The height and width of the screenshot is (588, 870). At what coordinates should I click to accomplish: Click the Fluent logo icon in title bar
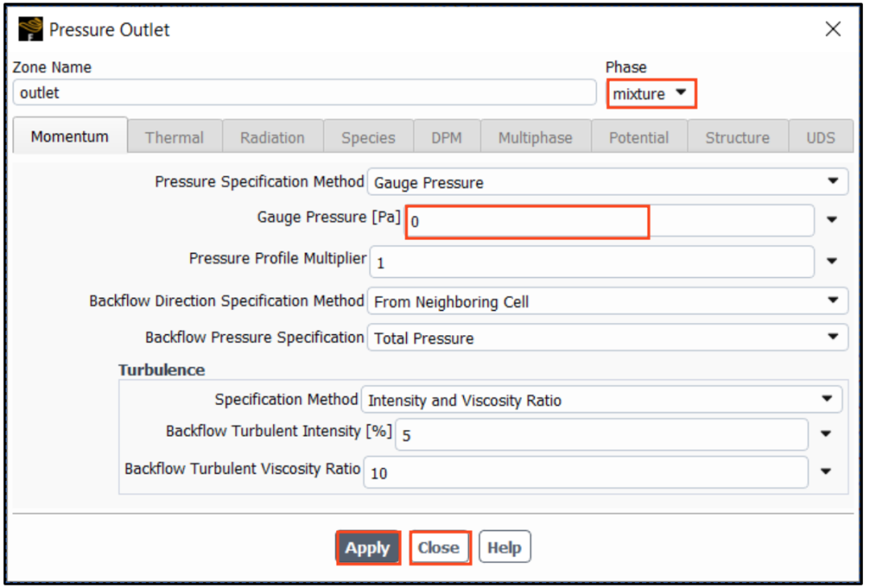pyautogui.click(x=31, y=31)
